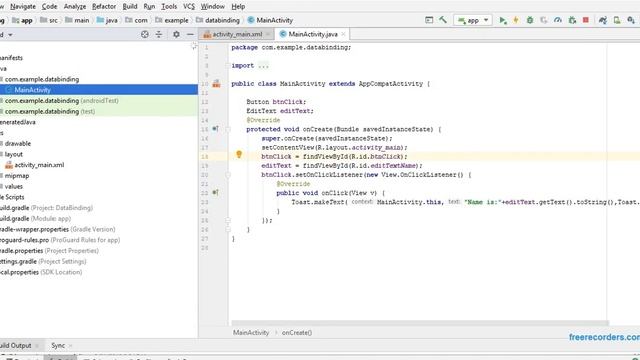Image resolution: width=640 pixels, height=360 pixels.
Task: Select the mipmap folder in tree
Action: click(16, 176)
